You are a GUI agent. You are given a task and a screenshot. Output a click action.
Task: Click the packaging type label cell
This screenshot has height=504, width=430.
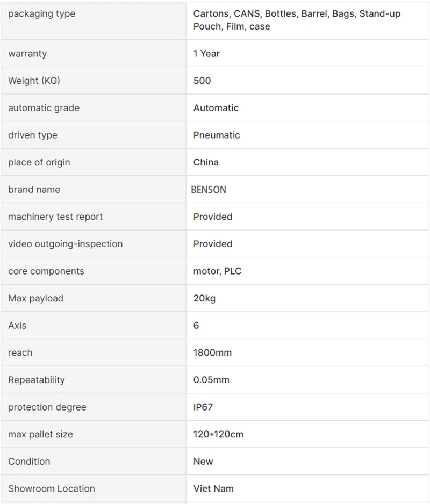(x=94, y=21)
